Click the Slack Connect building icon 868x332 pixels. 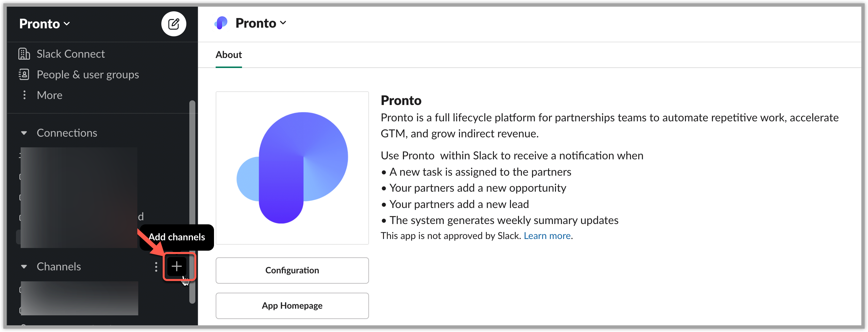tap(24, 54)
